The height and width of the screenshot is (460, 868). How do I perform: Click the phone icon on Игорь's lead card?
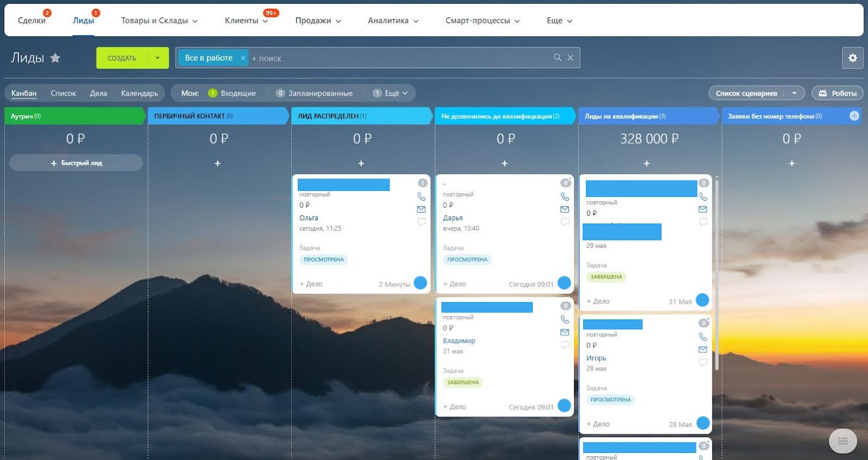(703, 337)
